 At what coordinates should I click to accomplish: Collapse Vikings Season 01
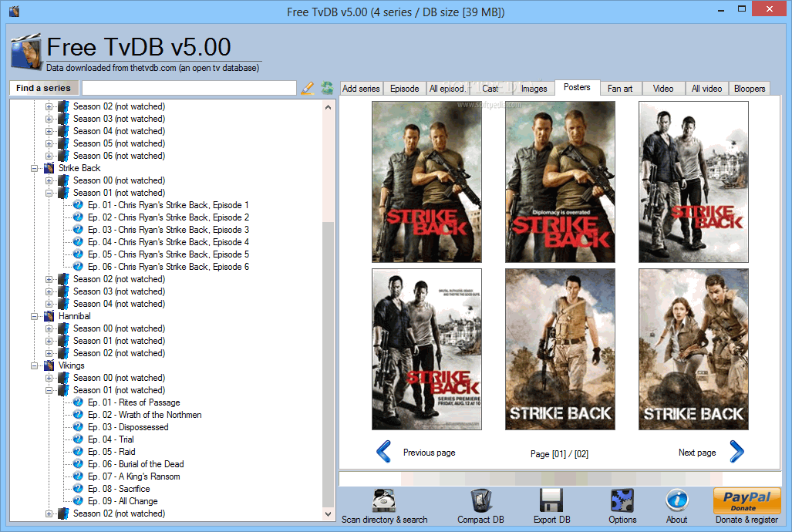click(x=49, y=390)
